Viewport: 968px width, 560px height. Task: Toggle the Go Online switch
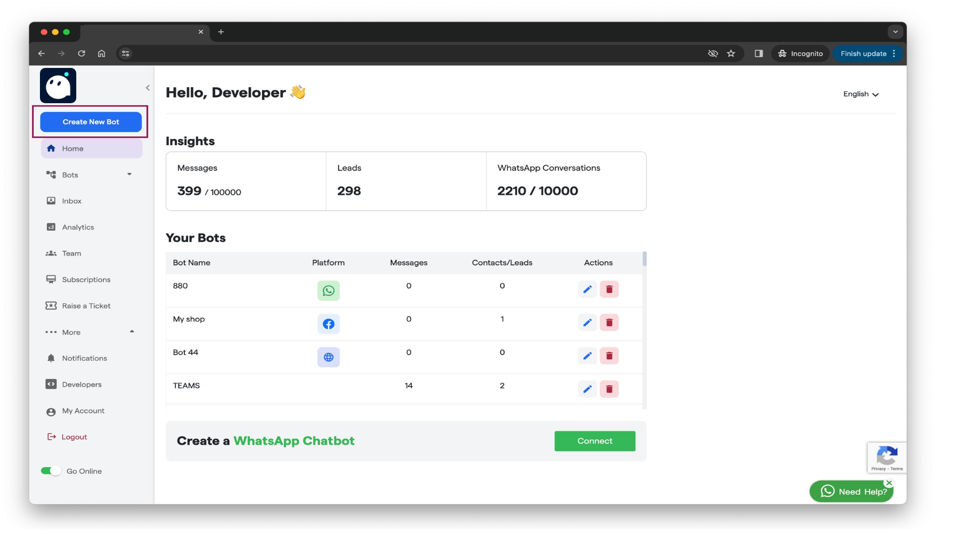pos(51,471)
